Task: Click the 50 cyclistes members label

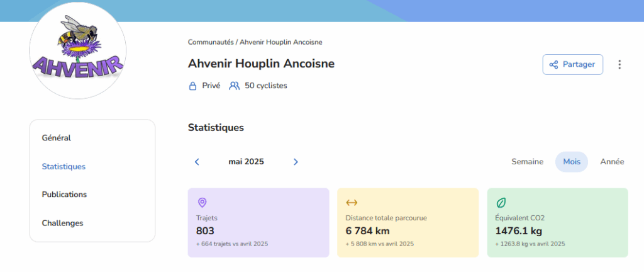Action: click(x=266, y=86)
